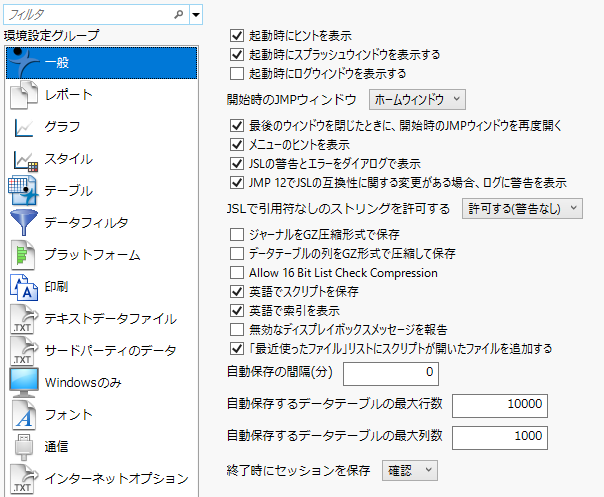Select テキストデータファイル in the group list

[102, 319]
